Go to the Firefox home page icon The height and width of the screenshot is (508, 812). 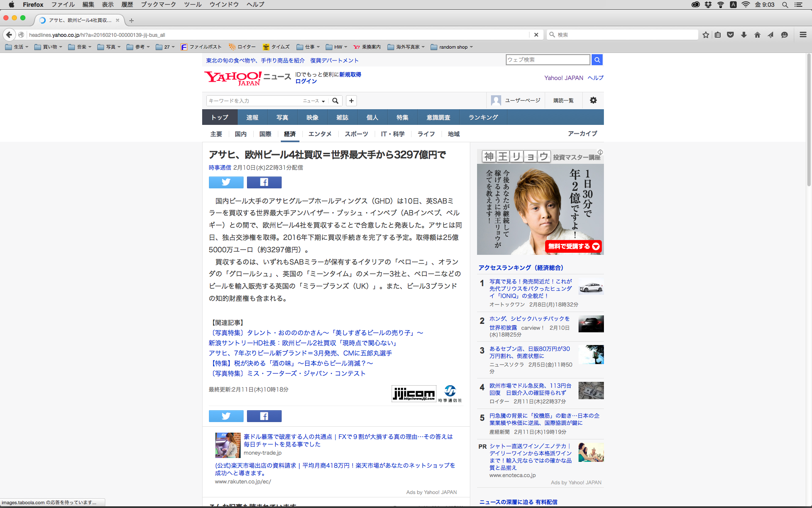tap(757, 35)
